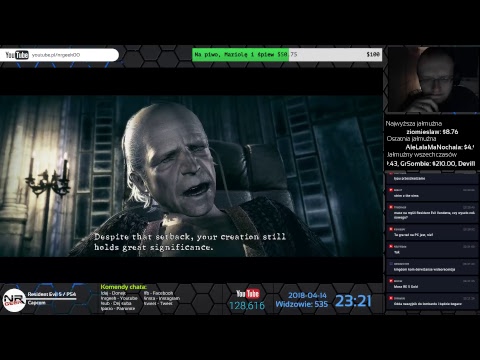Select the streamer webcam thumbnail
Image resolution: width=480 pixels, height=360 pixels.
433,79
